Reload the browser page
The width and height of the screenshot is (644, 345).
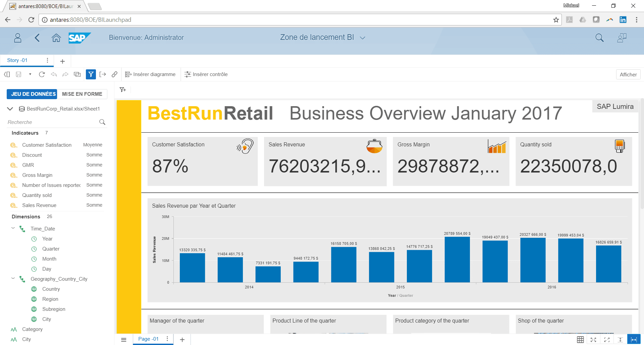(31, 20)
